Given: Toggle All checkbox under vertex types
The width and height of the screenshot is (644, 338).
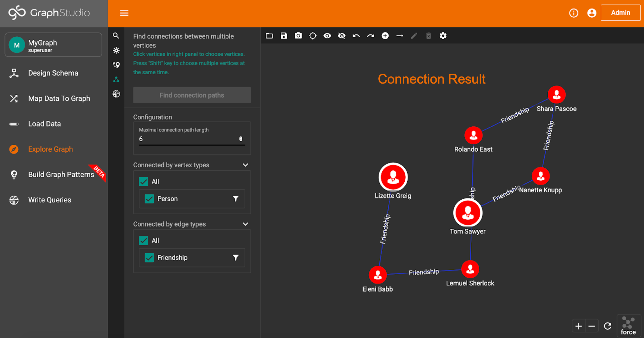Looking at the screenshot, I should point(143,181).
